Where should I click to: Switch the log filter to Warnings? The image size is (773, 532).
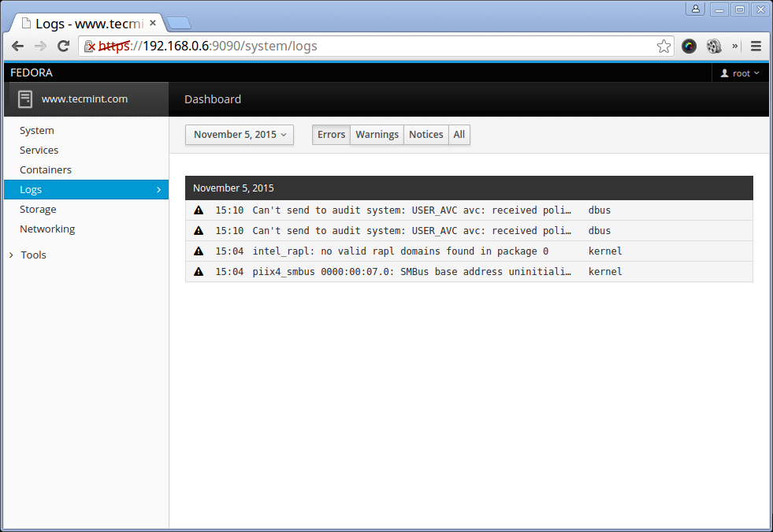click(377, 135)
